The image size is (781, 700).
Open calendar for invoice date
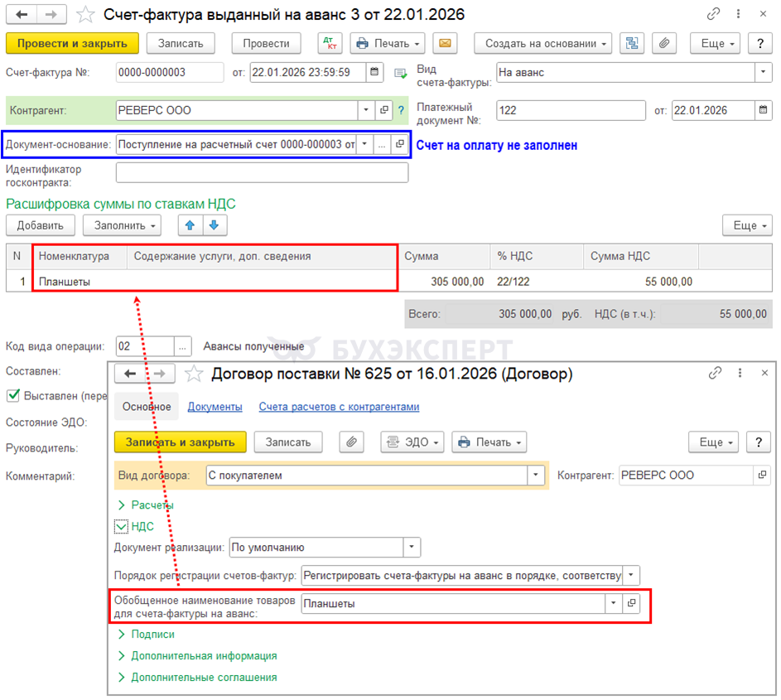pyautogui.click(x=374, y=72)
